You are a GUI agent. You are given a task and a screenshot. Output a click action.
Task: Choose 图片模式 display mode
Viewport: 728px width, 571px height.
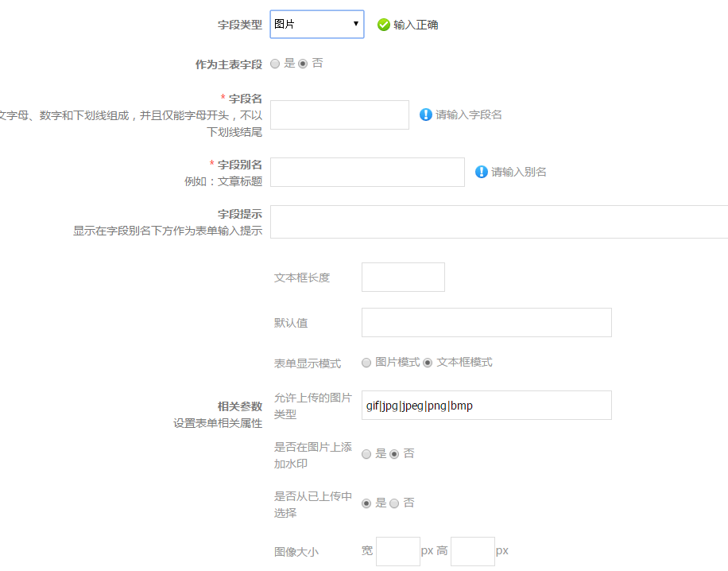[366, 363]
